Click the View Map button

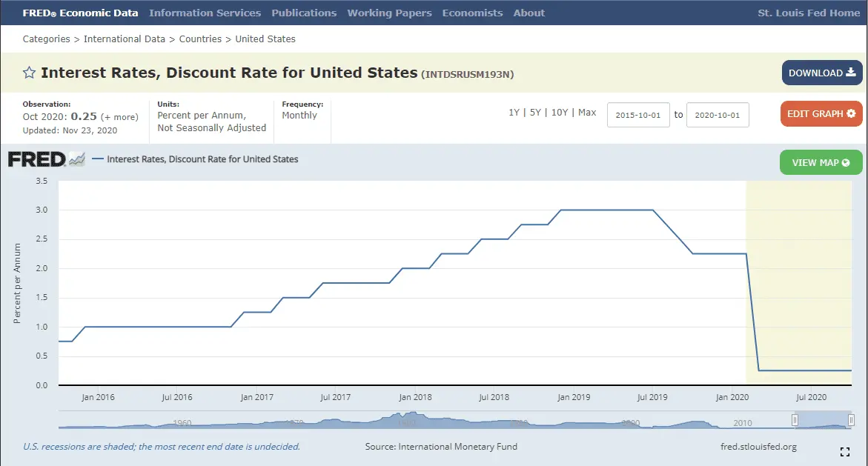click(x=821, y=162)
